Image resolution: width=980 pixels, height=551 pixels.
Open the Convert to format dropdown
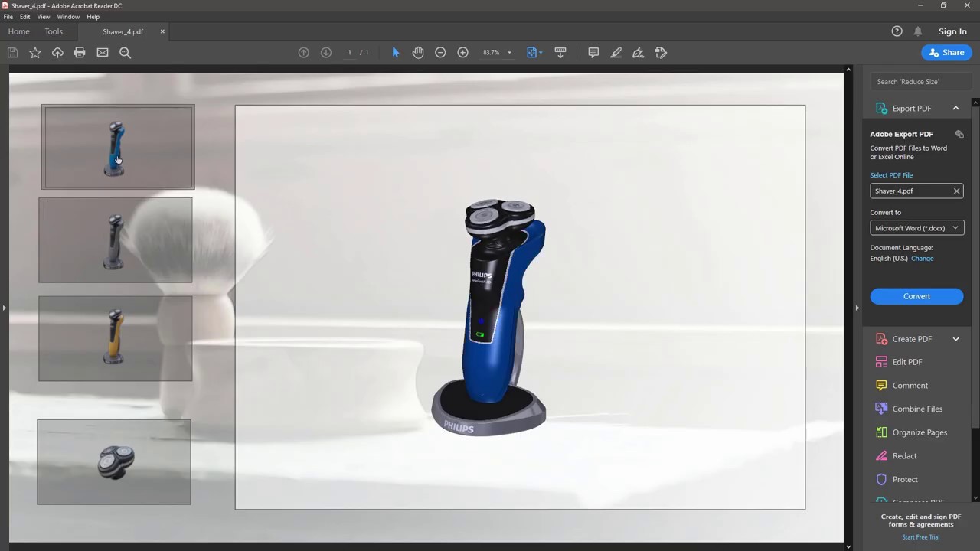tap(916, 228)
